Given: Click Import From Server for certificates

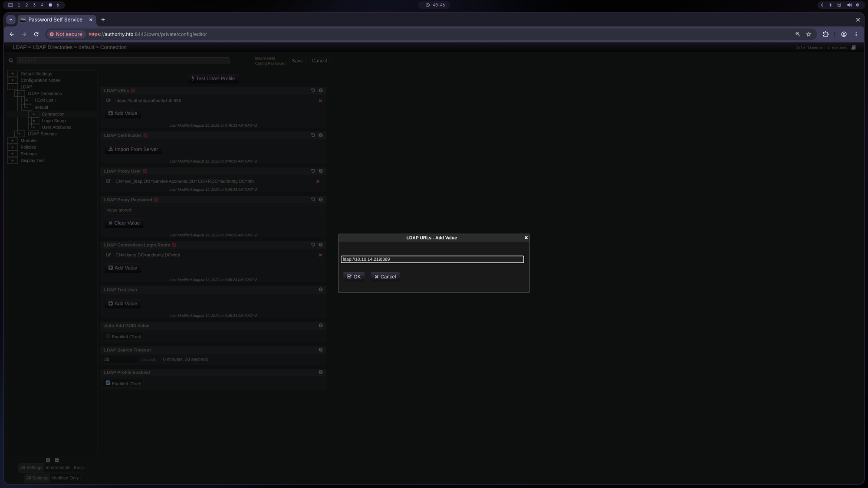Looking at the screenshot, I should pyautogui.click(x=133, y=149).
